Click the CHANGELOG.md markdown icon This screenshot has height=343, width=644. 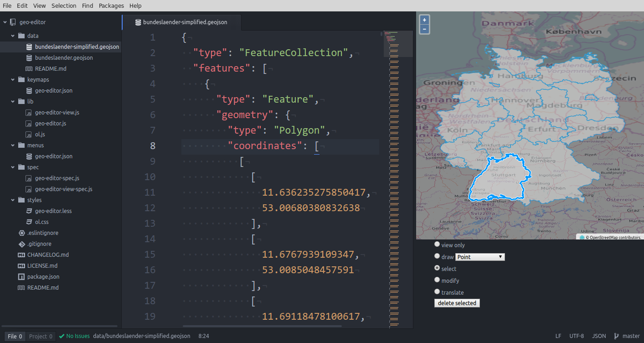[21, 255]
